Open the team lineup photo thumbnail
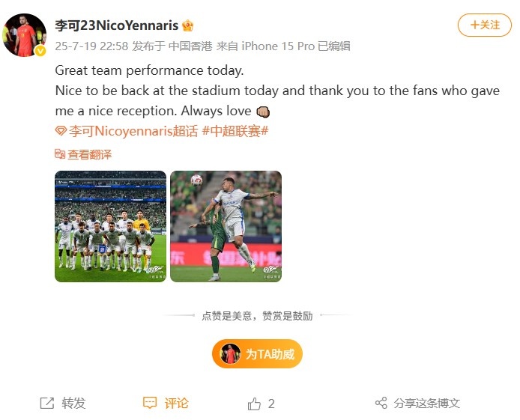 click(x=110, y=226)
